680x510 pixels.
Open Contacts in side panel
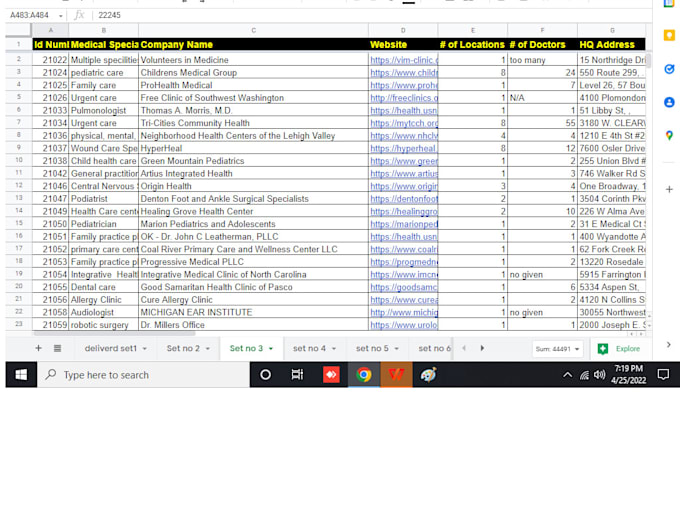click(x=669, y=102)
